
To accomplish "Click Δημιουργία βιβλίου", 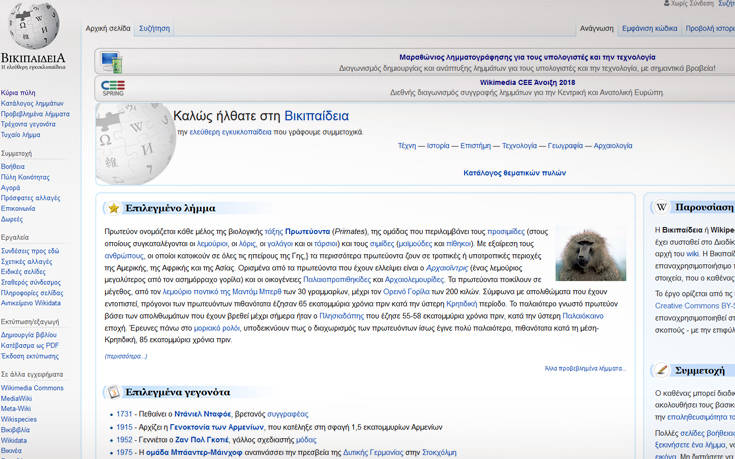I will point(29,335).
